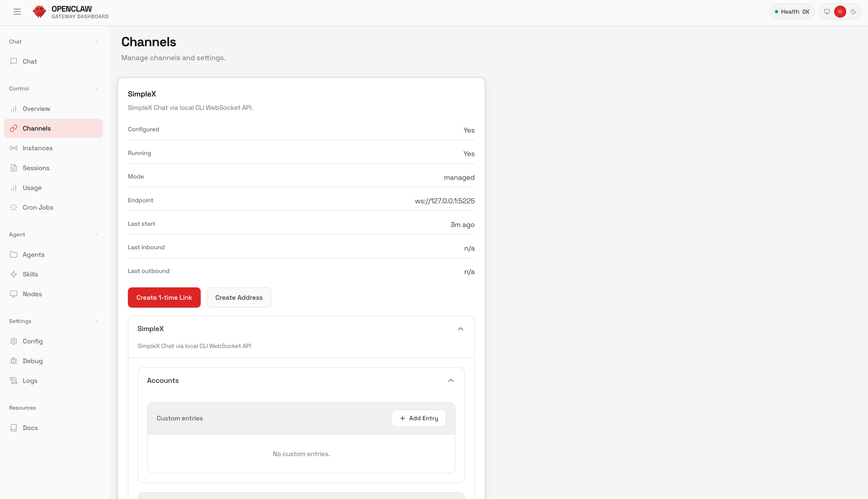Enable system theme mode
868x499 pixels.
pos(827,11)
